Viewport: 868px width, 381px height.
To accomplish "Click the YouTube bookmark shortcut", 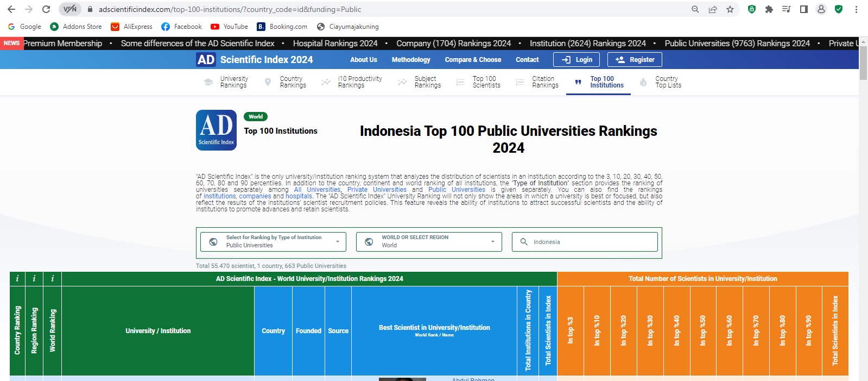I will click(229, 27).
